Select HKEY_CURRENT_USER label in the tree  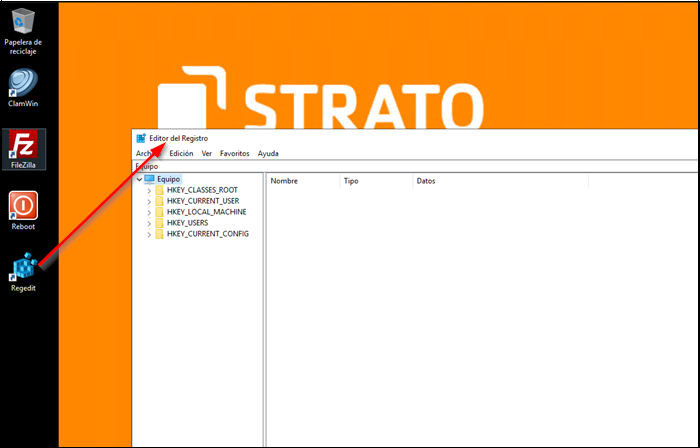(203, 201)
